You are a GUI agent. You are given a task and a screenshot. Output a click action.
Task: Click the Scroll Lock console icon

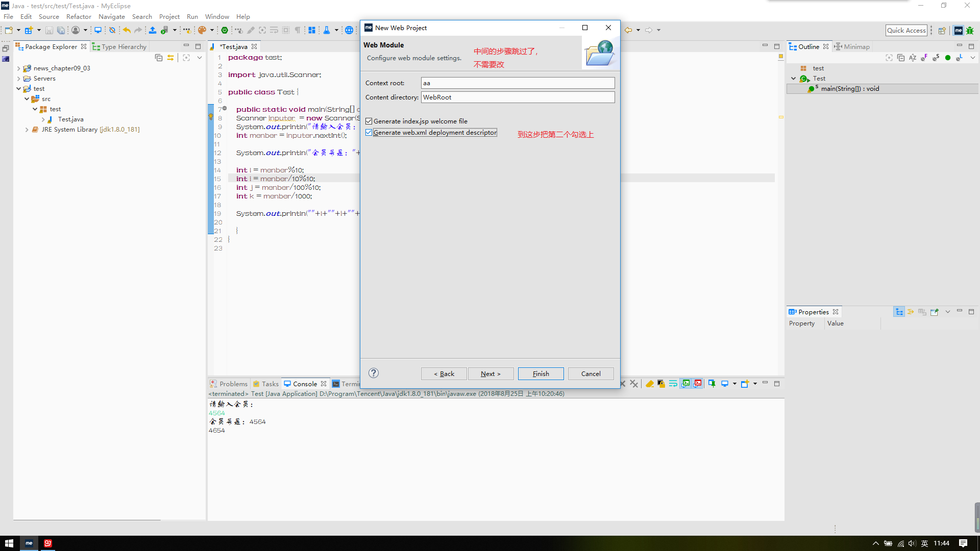661,384
